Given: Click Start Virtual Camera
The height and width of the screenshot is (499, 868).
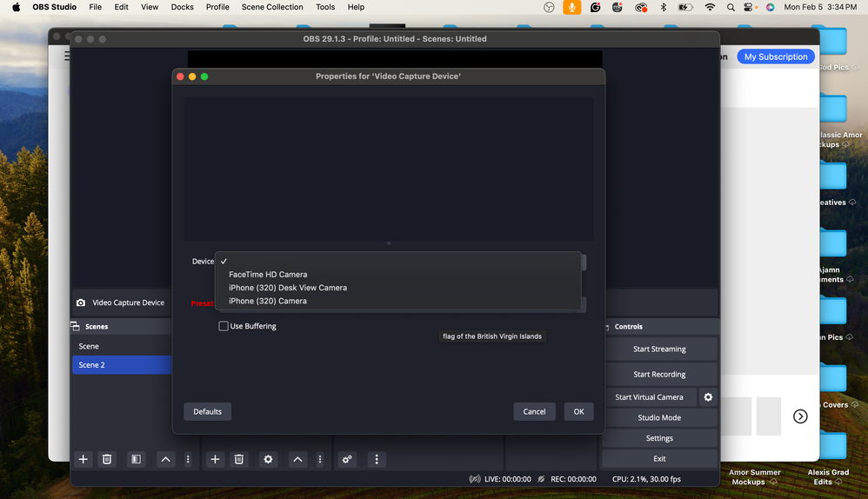Looking at the screenshot, I should tap(649, 397).
